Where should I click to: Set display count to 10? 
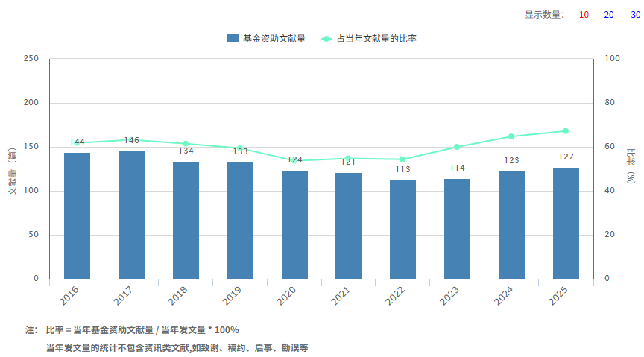[x=584, y=15]
